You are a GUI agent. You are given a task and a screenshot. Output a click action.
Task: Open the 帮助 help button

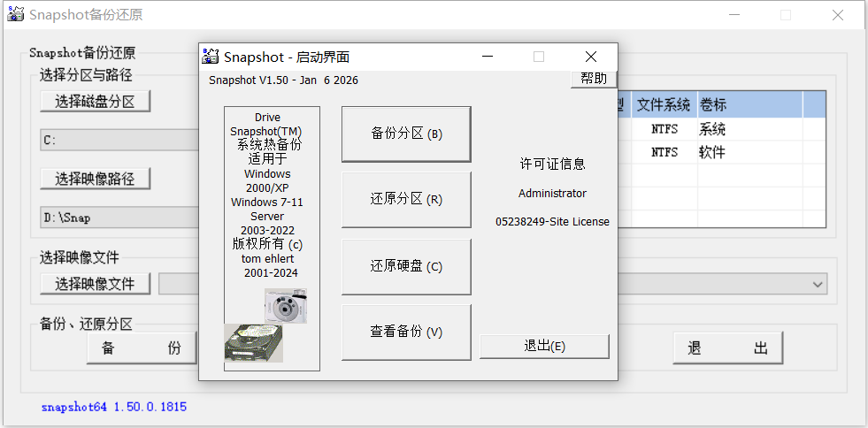tap(593, 79)
